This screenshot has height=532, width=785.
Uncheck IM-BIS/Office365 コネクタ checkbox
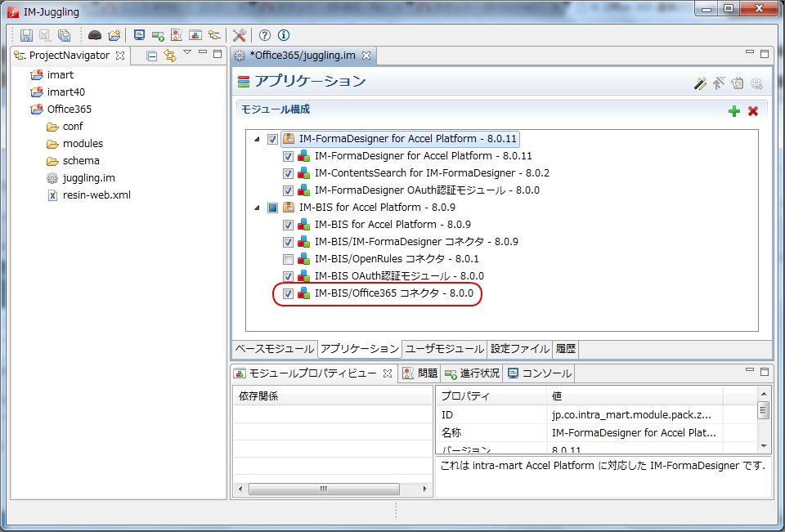point(288,293)
